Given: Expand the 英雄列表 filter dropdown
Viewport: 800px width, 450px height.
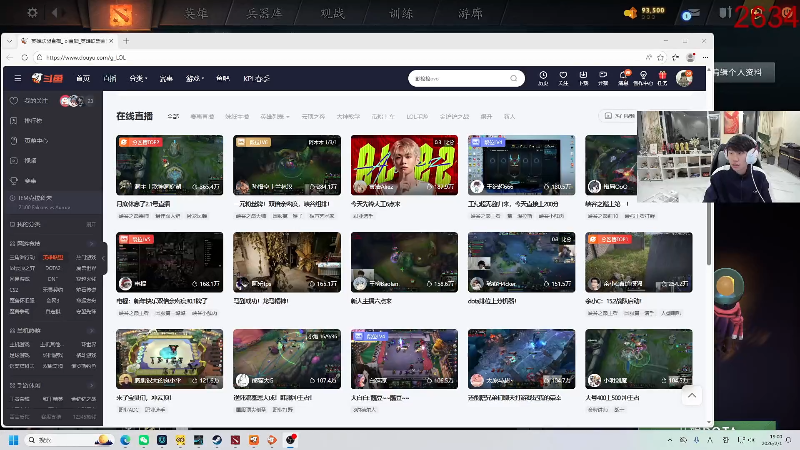Looking at the screenshot, I should pos(274,116).
